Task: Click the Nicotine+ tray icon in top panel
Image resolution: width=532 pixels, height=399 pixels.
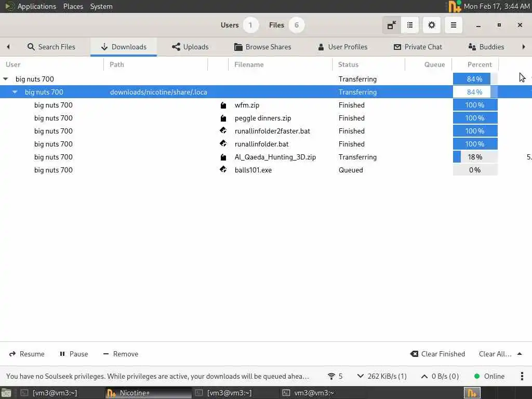Action: [x=454, y=6]
